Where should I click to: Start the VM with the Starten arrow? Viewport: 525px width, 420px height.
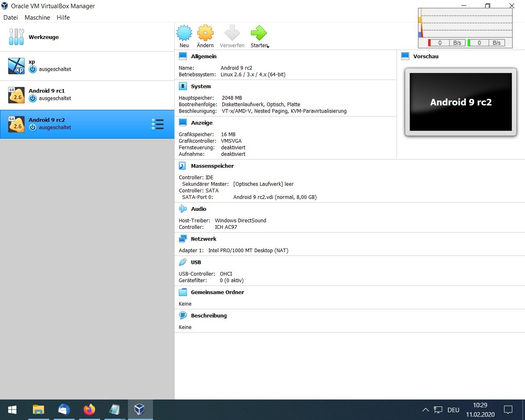click(259, 33)
